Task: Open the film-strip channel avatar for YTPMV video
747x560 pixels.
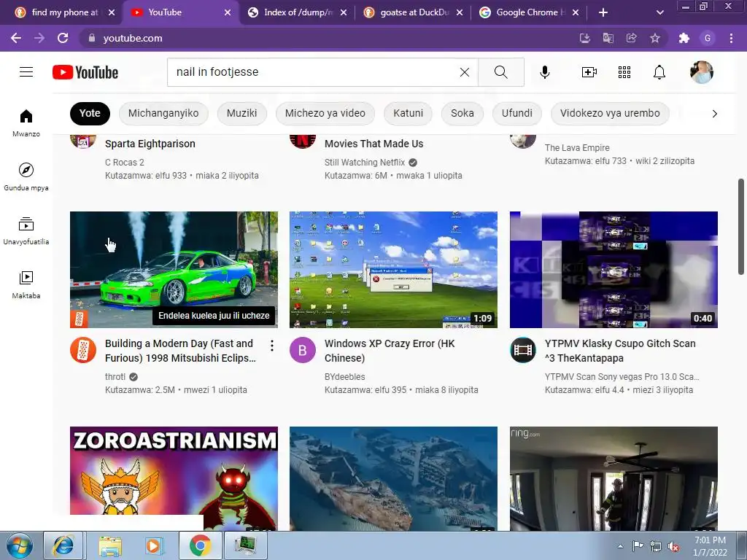Action: (x=522, y=350)
